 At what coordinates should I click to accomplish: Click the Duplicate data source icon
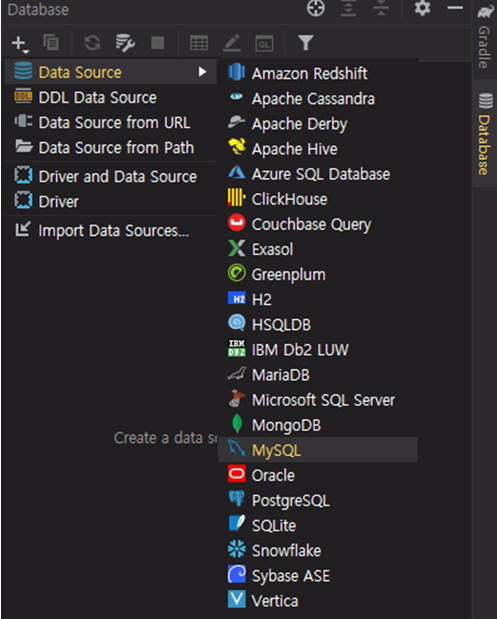(x=51, y=43)
